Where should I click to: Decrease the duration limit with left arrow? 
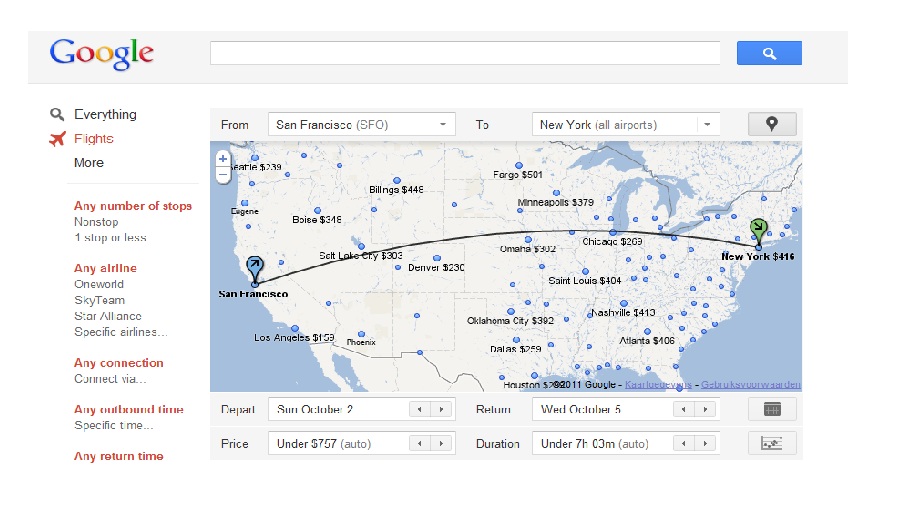684,444
